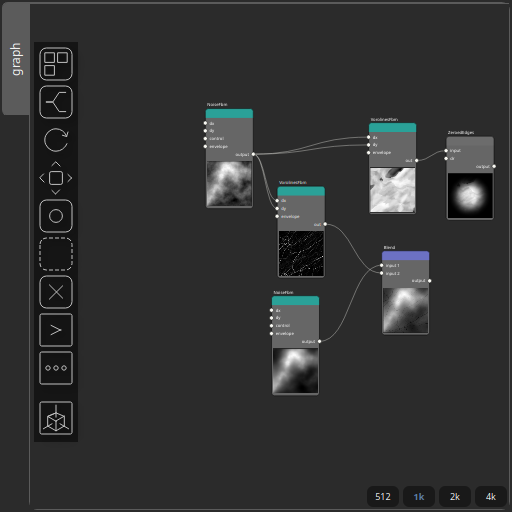Click the node layout grid icon

coord(56,64)
